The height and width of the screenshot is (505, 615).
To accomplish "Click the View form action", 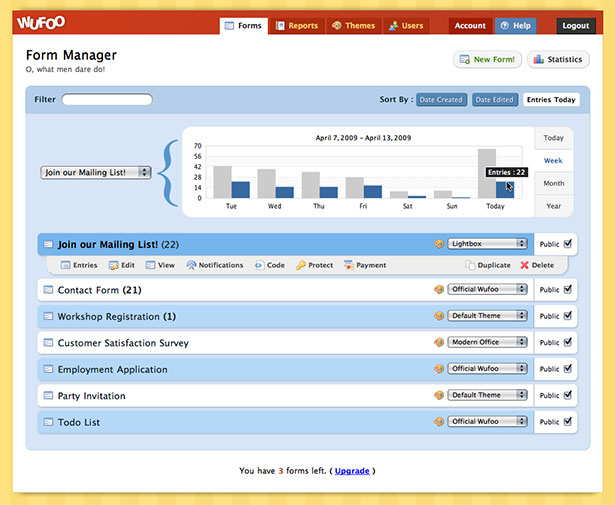I will [x=160, y=265].
